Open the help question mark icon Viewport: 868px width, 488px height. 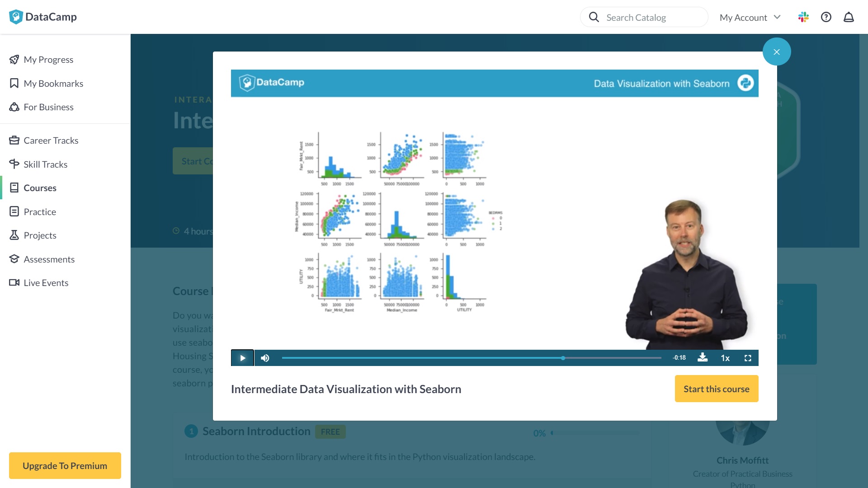(x=826, y=17)
